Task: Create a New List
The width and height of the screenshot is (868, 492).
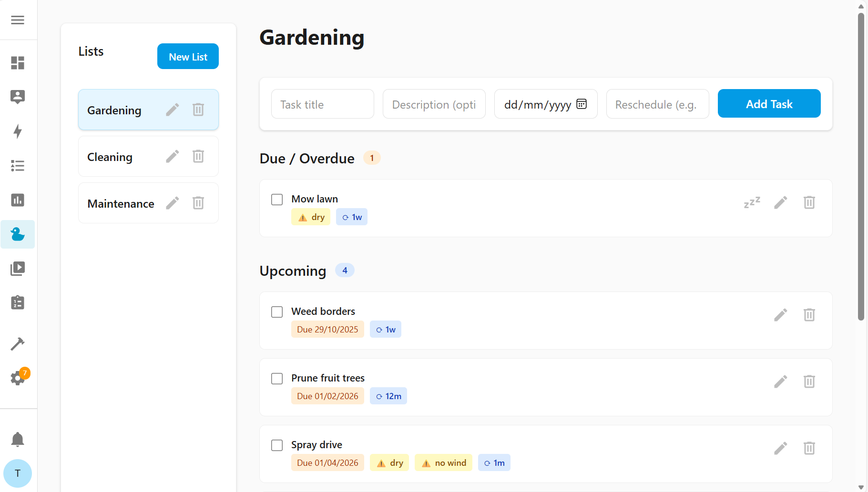Action: tap(188, 56)
